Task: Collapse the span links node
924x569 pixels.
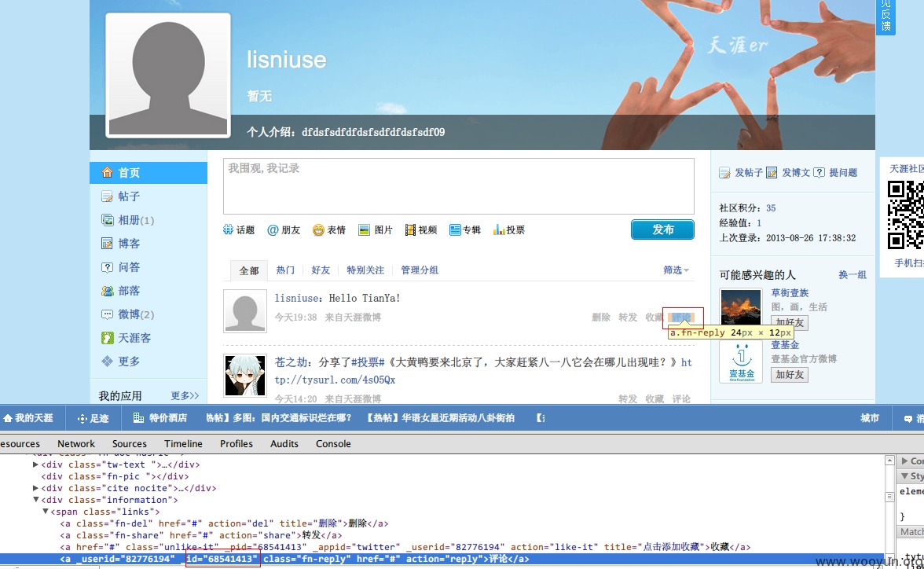Action: (46, 512)
